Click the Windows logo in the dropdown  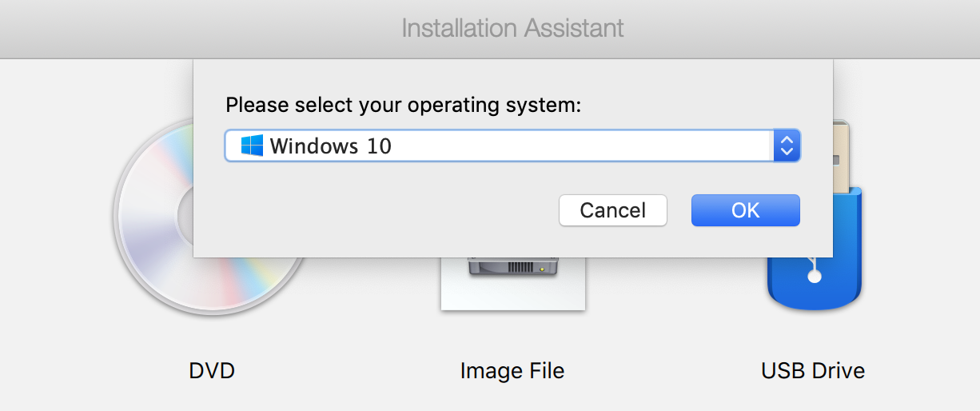tap(253, 146)
